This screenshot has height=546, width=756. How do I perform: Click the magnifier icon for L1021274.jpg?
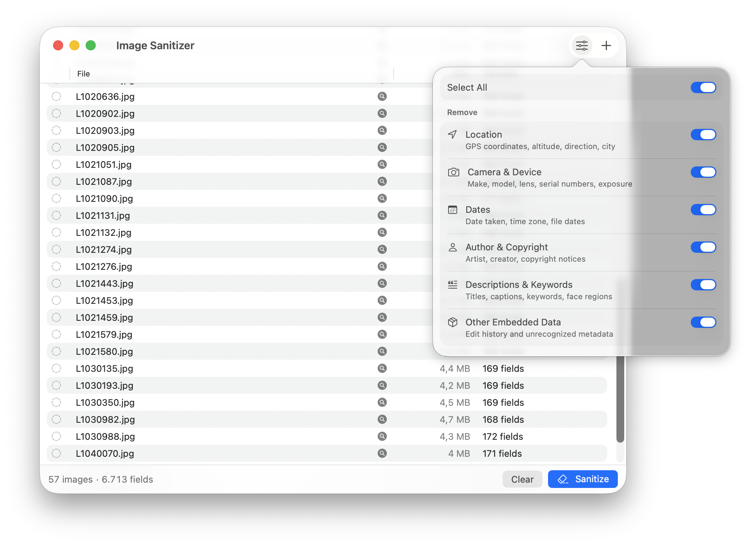coord(382,249)
